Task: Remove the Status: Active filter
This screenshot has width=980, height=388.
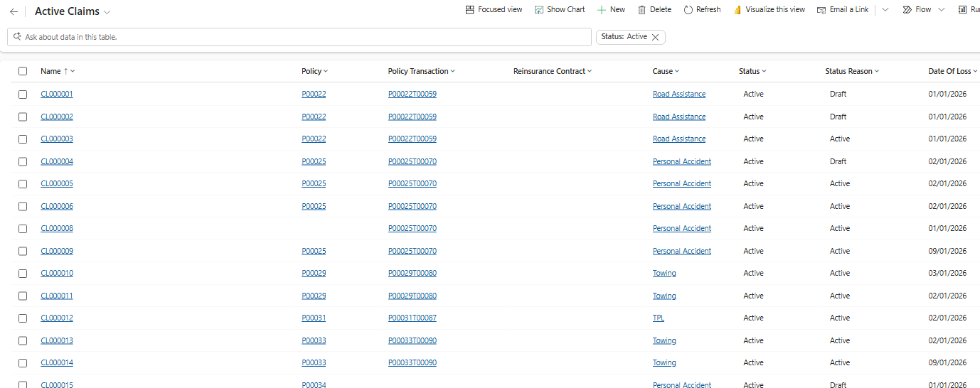Action: (x=656, y=37)
